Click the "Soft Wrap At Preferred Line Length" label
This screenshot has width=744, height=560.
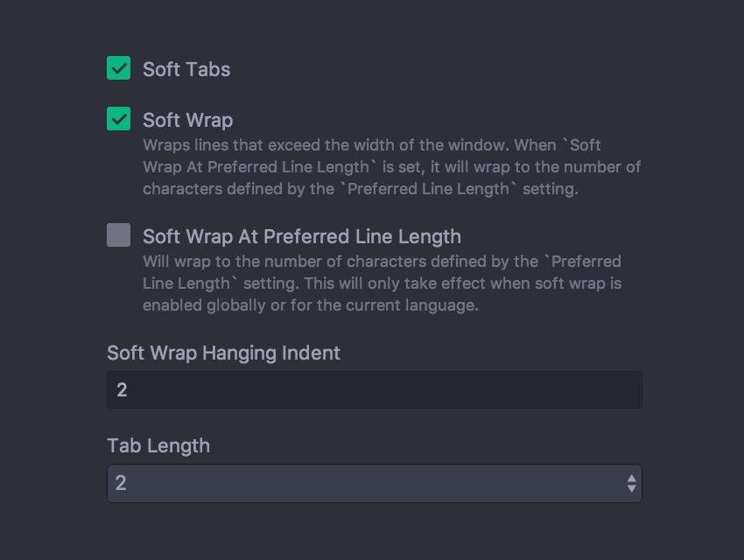point(301,236)
